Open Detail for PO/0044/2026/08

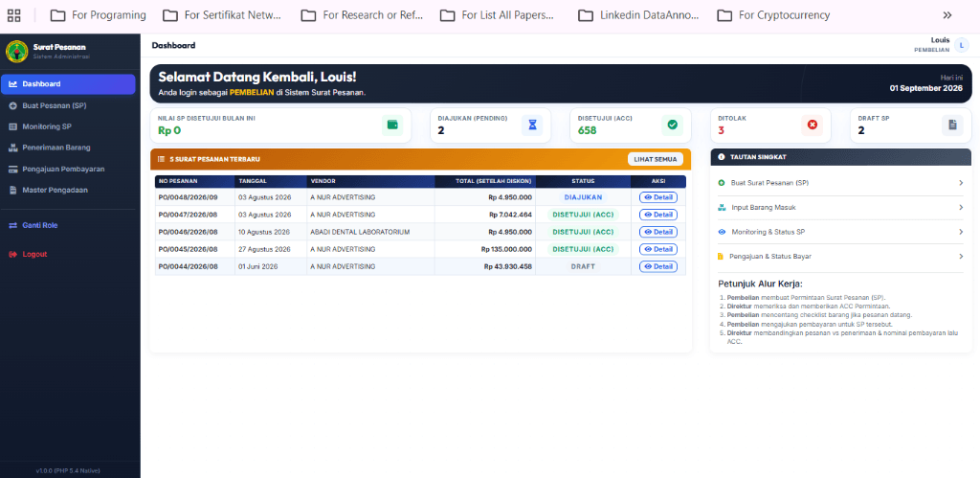coord(658,266)
